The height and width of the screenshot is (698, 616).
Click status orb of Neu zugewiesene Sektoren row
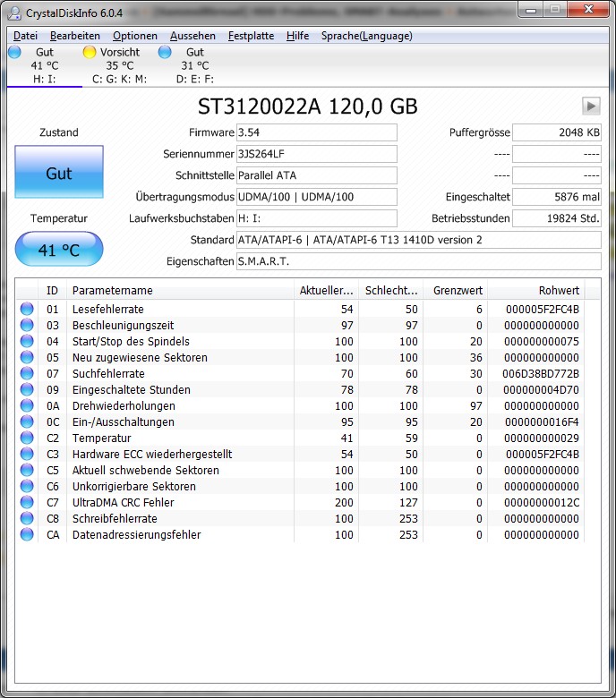[27, 357]
